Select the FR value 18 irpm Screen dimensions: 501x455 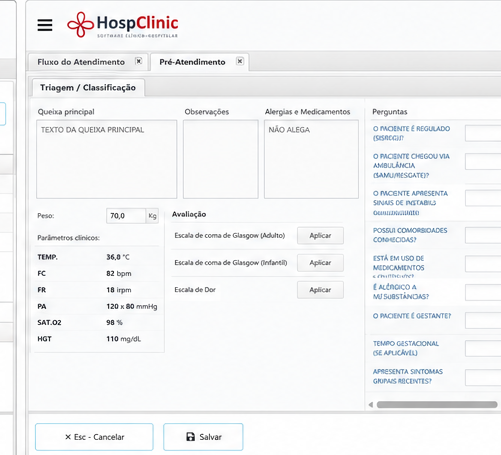point(119,290)
